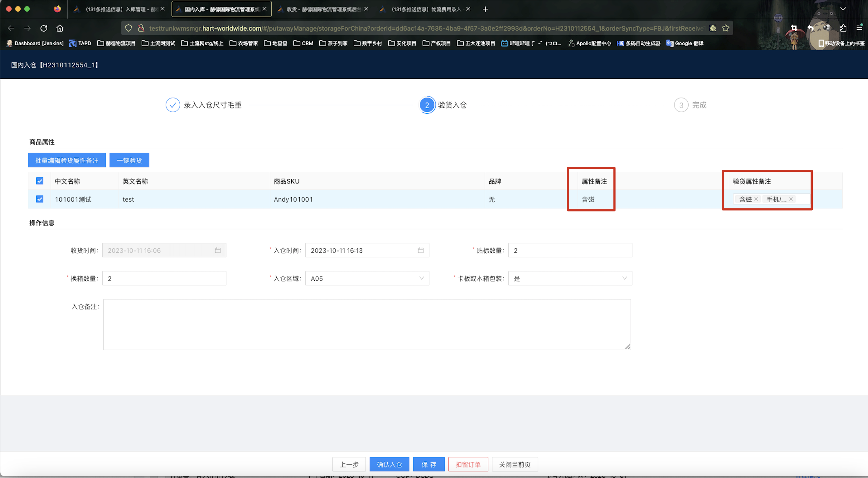The height and width of the screenshot is (478, 868).
Task: Toggle the select-all header checkbox
Action: 40,181
